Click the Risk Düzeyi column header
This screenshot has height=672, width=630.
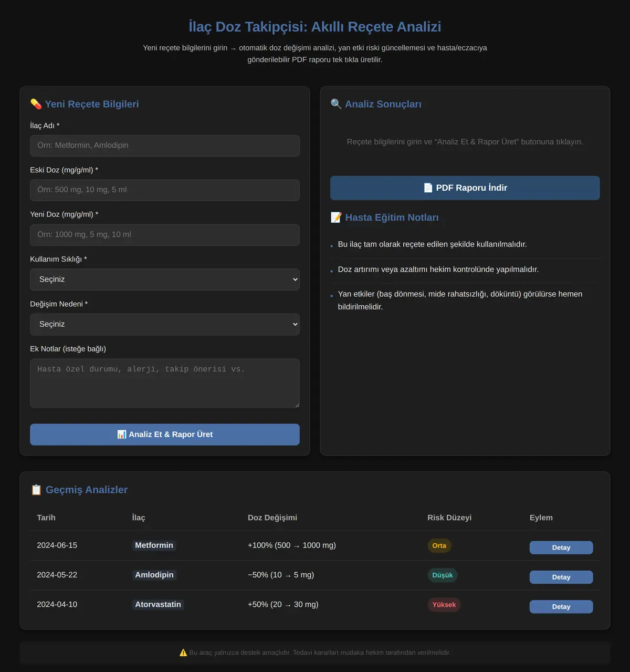pyautogui.click(x=449, y=518)
